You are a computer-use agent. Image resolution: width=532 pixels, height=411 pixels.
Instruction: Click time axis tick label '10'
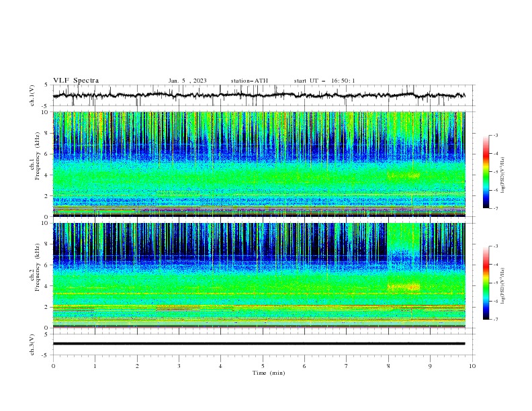[x=472, y=366]
